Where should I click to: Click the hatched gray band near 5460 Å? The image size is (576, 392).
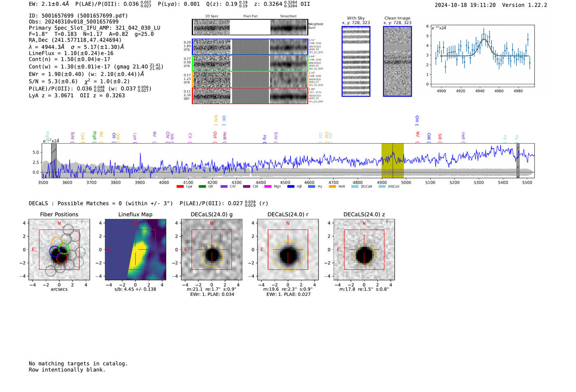pos(518,160)
